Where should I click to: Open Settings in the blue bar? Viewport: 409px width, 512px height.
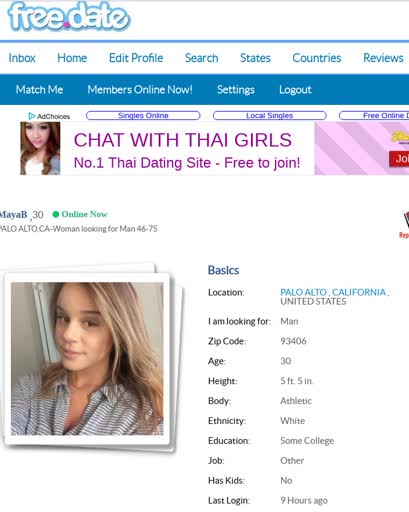(236, 90)
